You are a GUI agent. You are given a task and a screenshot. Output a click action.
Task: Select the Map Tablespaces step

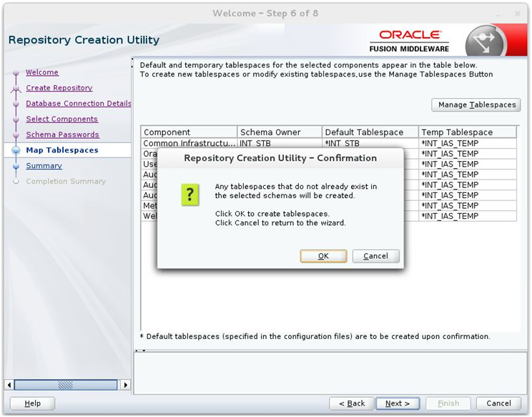pyautogui.click(x=62, y=150)
